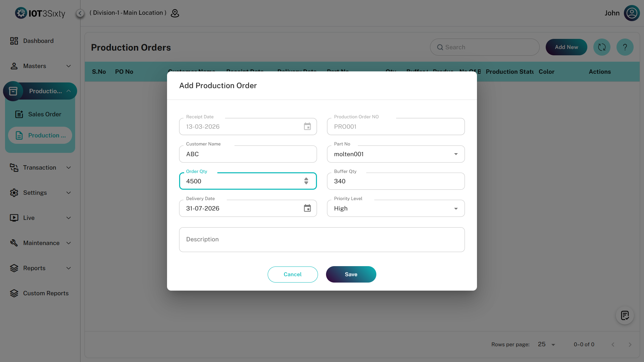
Task: Click into the Description field
Action: click(x=322, y=239)
